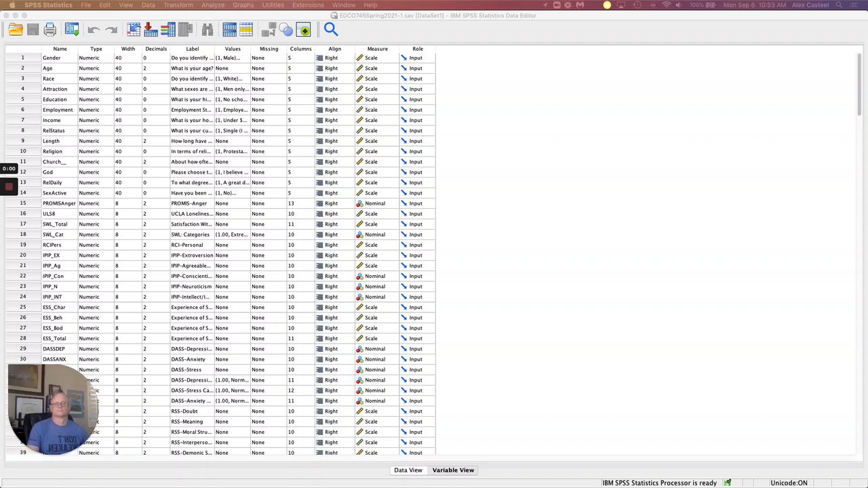This screenshot has width=868, height=488.
Task: Click the green plus toolbar icon
Action: [303, 30]
